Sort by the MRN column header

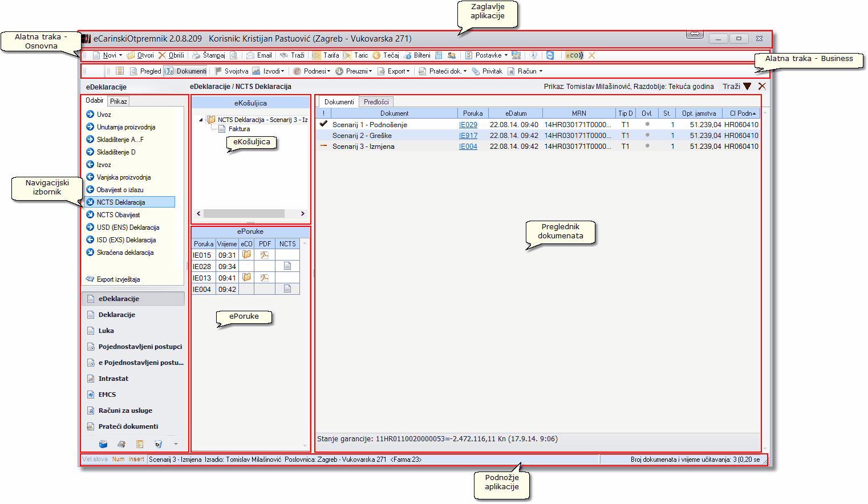pos(579,113)
